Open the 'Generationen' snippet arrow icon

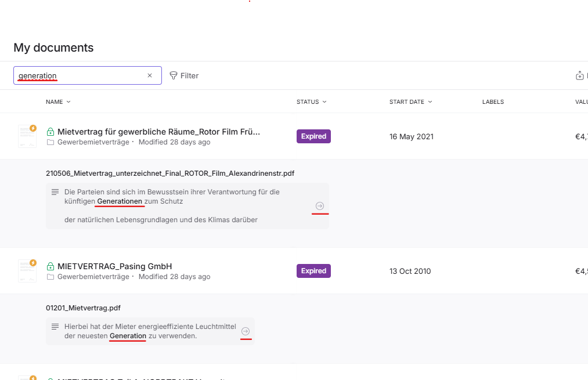point(320,206)
